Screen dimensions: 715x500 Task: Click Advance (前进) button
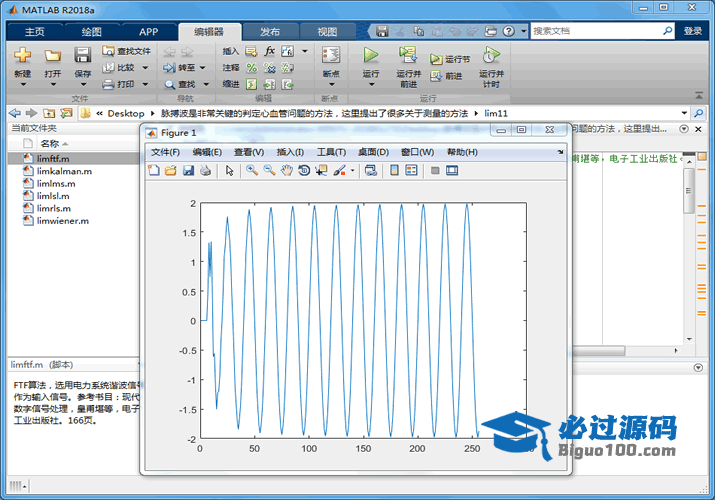point(446,76)
